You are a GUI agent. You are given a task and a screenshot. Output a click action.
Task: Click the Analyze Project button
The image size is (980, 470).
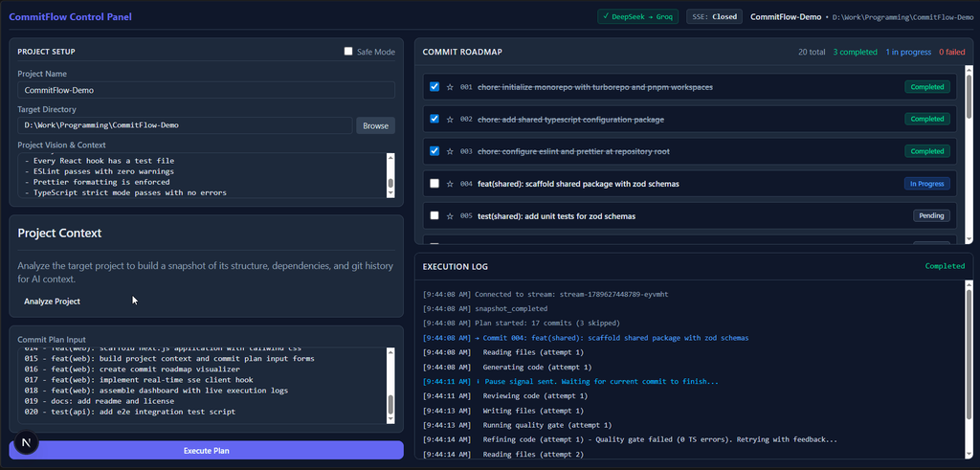tap(52, 302)
